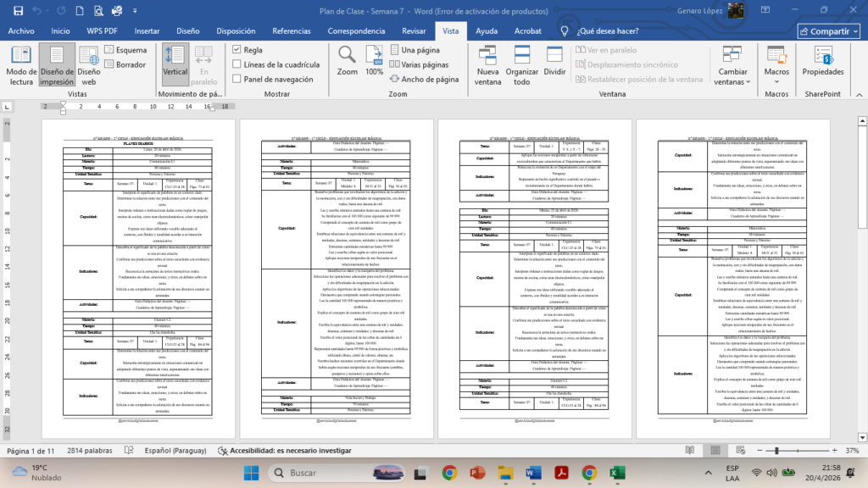The height and width of the screenshot is (488, 868).
Task: Open the Compartir share dropdown
Action: tap(829, 31)
